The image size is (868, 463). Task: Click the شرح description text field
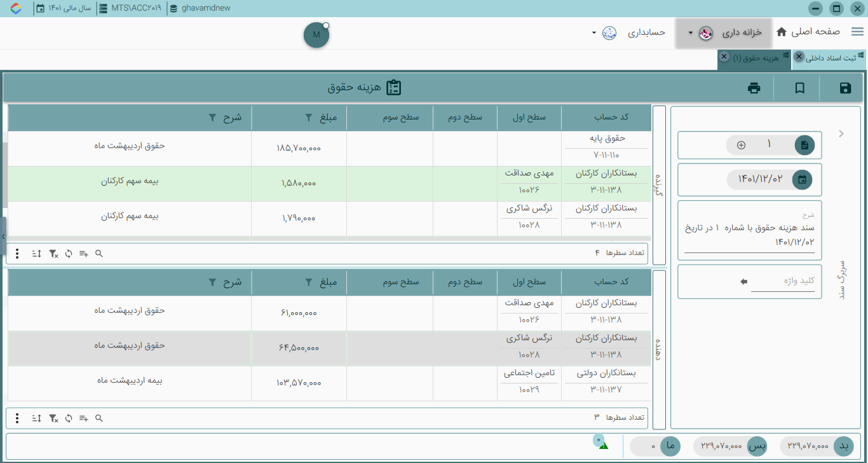[750, 235]
